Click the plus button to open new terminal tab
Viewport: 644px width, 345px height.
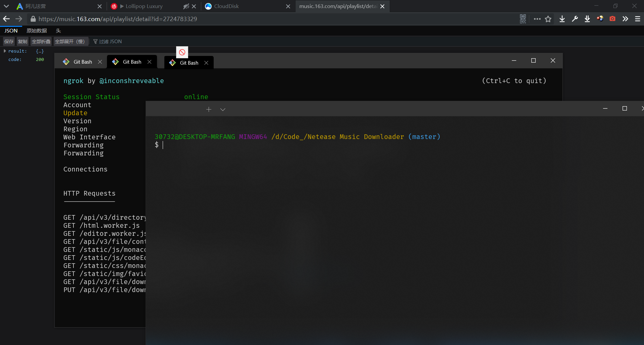(209, 109)
